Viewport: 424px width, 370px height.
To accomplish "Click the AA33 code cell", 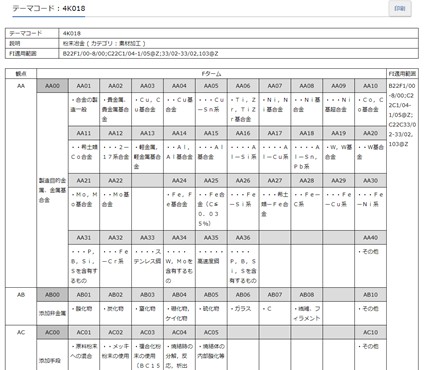I will click(147, 238).
